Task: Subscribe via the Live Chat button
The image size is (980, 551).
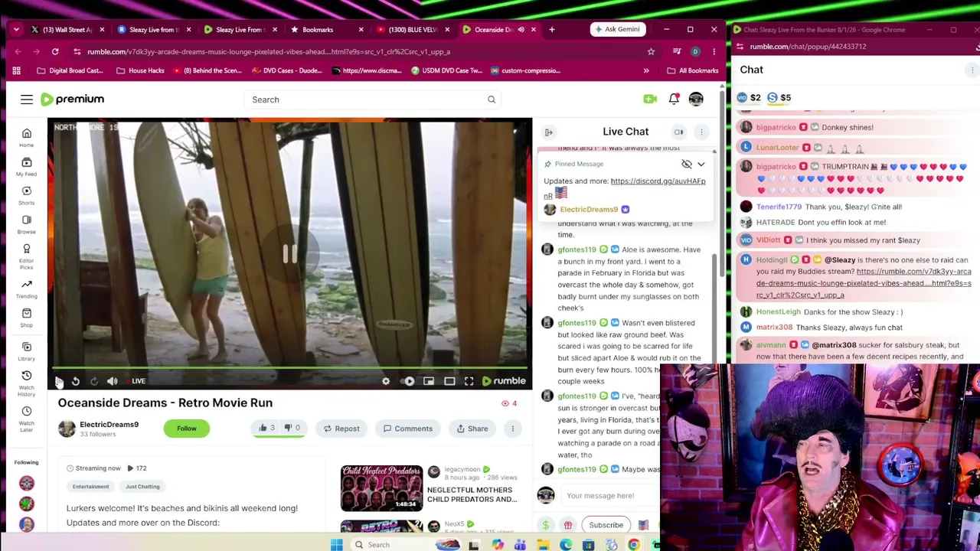Action: click(x=606, y=525)
